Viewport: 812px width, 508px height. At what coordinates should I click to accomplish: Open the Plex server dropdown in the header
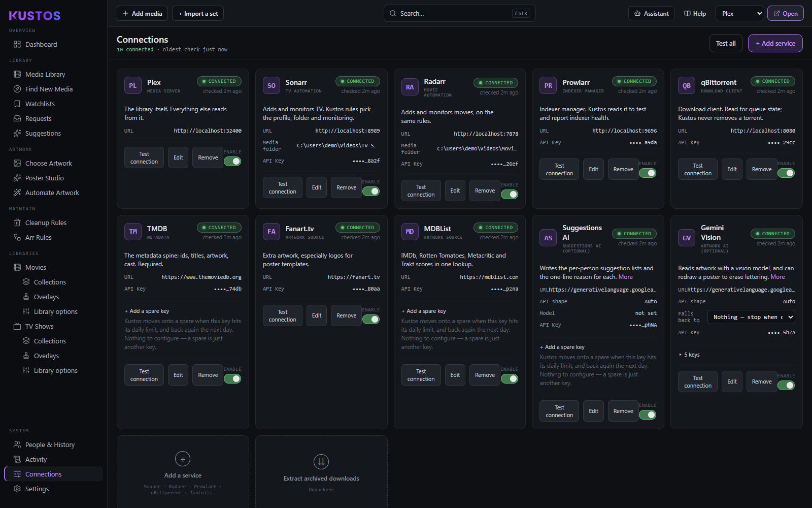tap(739, 14)
